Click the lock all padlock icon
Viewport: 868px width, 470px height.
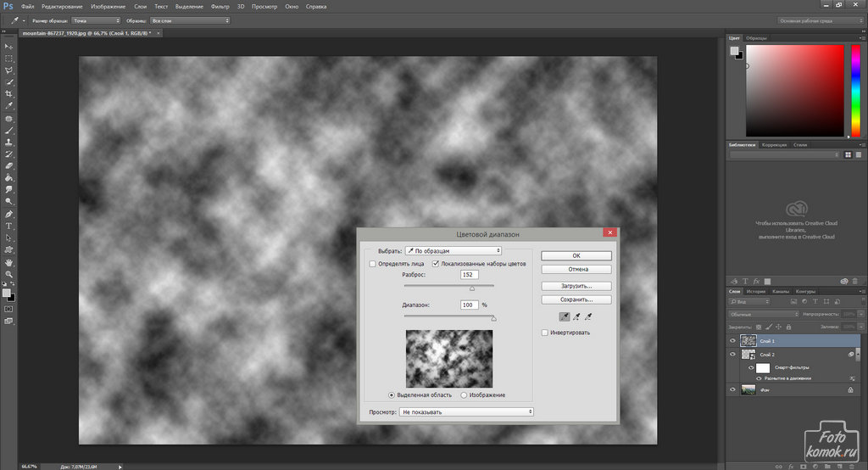point(788,327)
